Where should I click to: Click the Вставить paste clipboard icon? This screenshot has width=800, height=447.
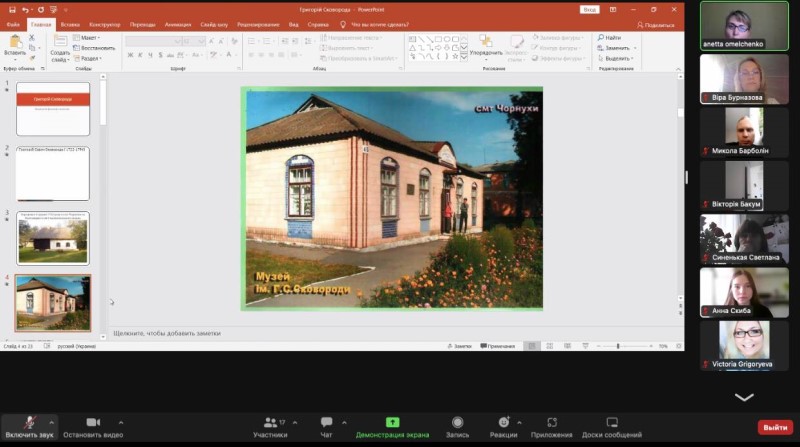coord(15,42)
